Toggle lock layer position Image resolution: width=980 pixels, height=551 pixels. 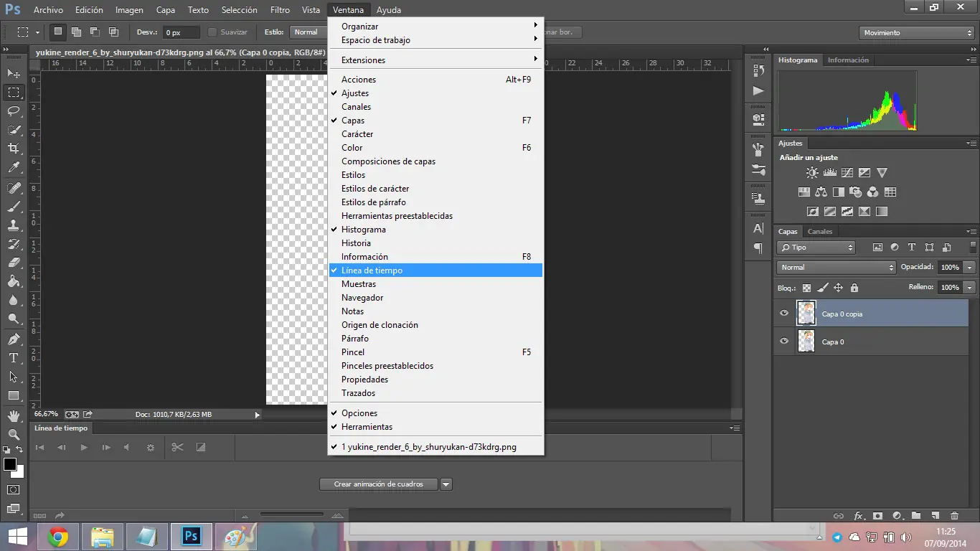[x=838, y=288]
